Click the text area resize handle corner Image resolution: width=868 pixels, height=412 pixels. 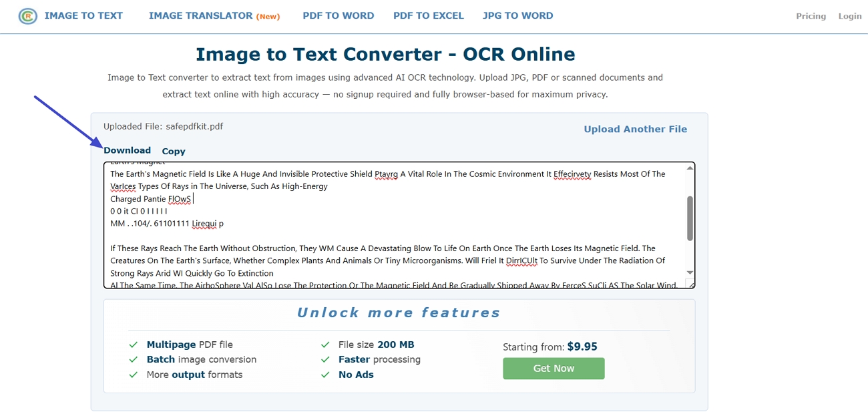pyautogui.click(x=690, y=284)
